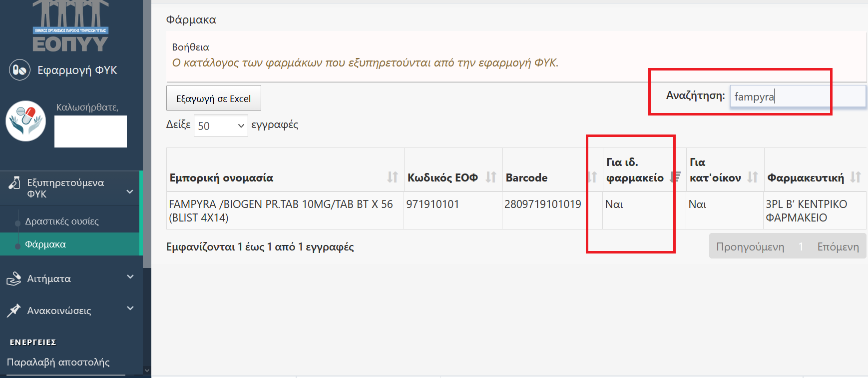This screenshot has width=868, height=378.
Task: Click the Εξαγωγή σε Excel button
Action: point(213,98)
